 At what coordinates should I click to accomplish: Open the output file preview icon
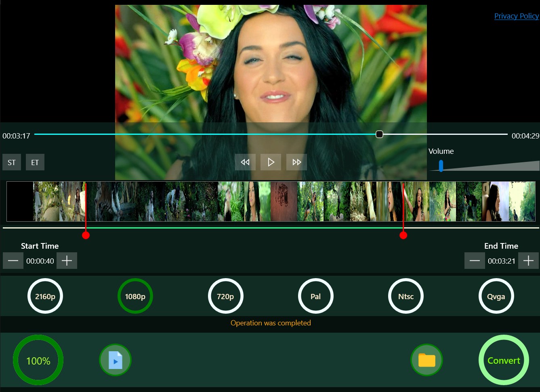pos(115,360)
